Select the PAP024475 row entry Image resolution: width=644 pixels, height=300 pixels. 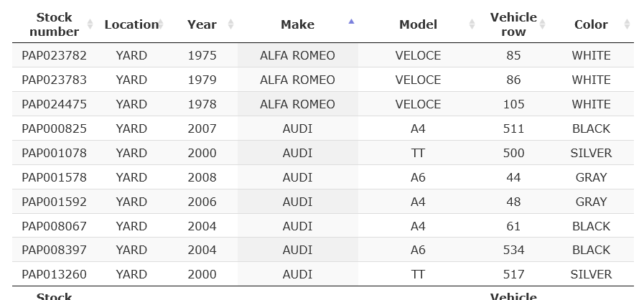pyautogui.click(x=54, y=104)
